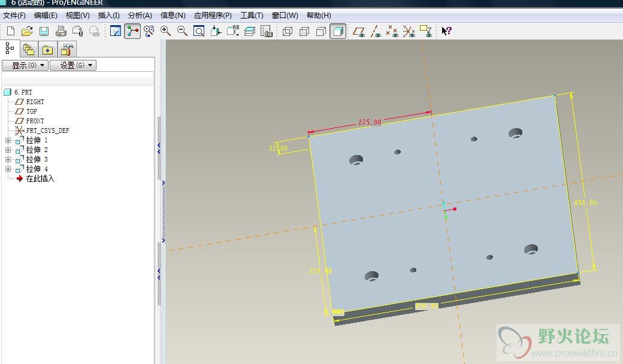
Task: Open the 窗口(W) menu
Action: (x=285, y=16)
